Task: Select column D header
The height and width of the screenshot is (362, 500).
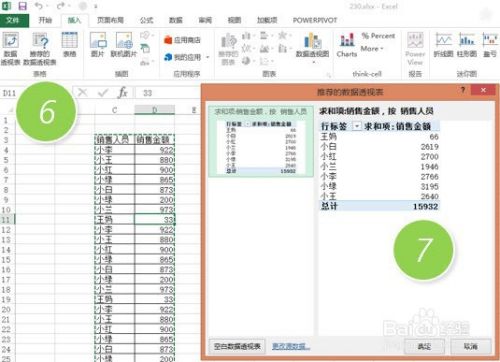Action: click(x=154, y=110)
